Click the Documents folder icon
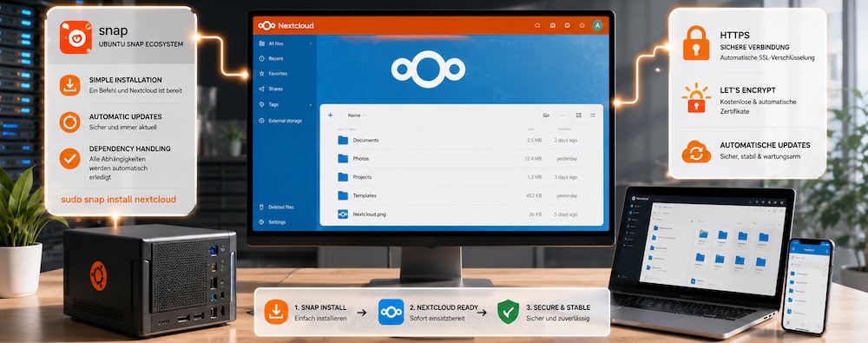 (x=343, y=140)
